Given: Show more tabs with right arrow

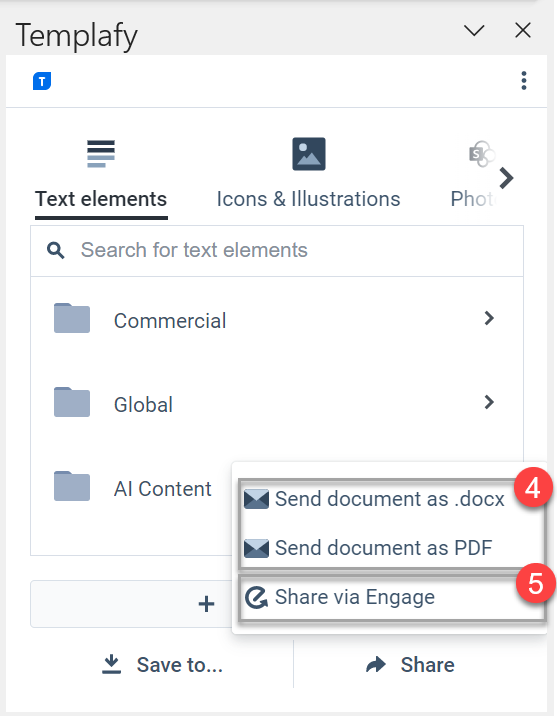Looking at the screenshot, I should pos(506,178).
